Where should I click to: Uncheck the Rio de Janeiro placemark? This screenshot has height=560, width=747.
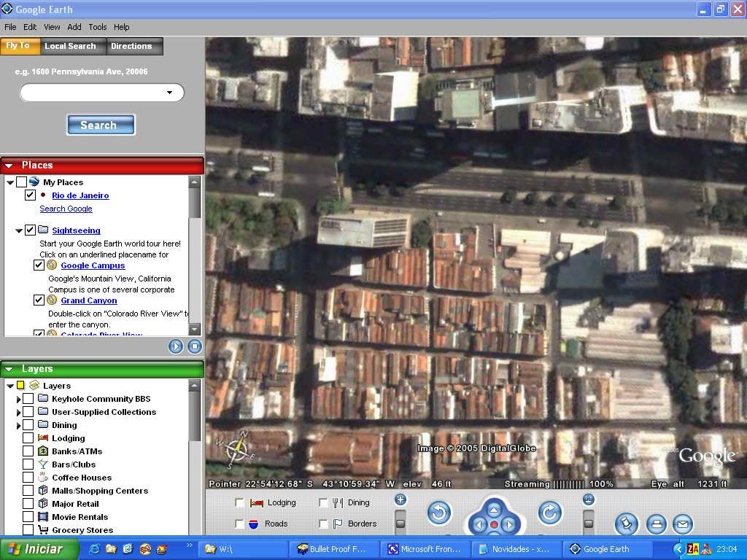click(30, 195)
